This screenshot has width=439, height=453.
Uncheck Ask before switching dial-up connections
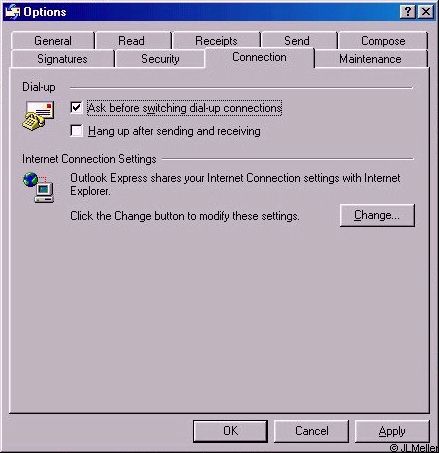pos(76,108)
